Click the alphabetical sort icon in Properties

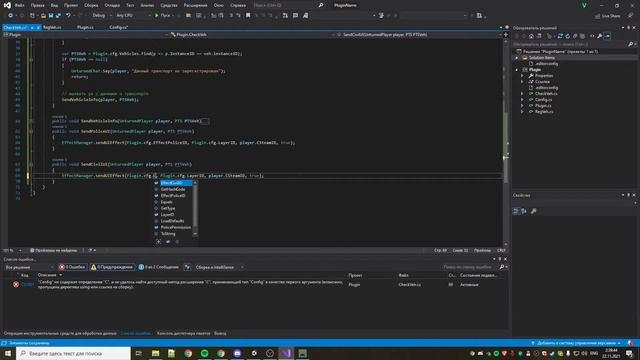pyautogui.click(x=524, y=211)
